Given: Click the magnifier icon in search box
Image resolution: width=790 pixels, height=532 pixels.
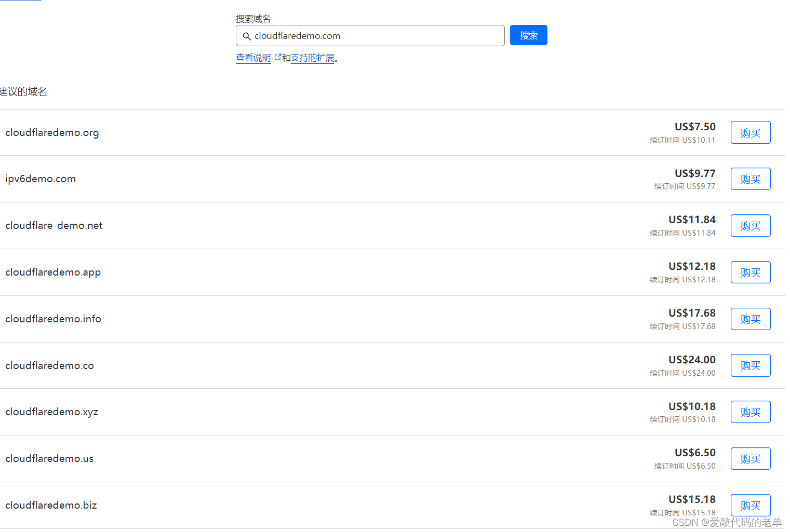Looking at the screenshot, I should pos(247,36).
